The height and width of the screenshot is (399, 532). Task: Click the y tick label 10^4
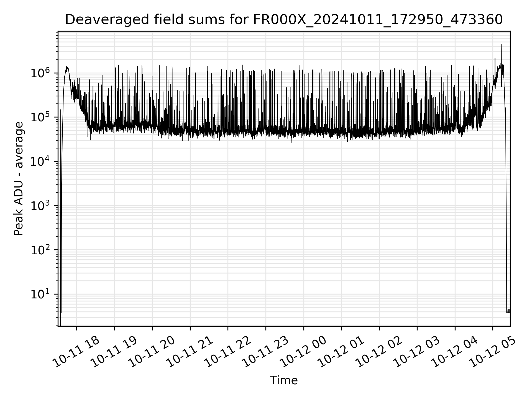40,161
